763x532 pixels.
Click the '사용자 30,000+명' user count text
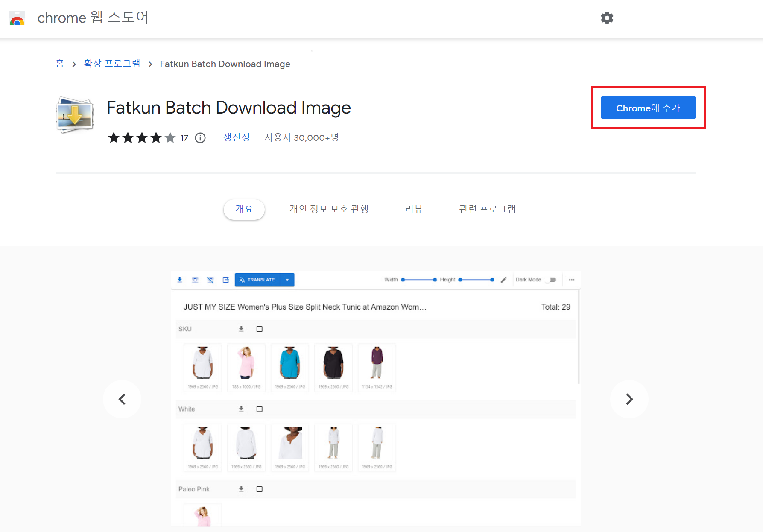click(x=302, y=137)
